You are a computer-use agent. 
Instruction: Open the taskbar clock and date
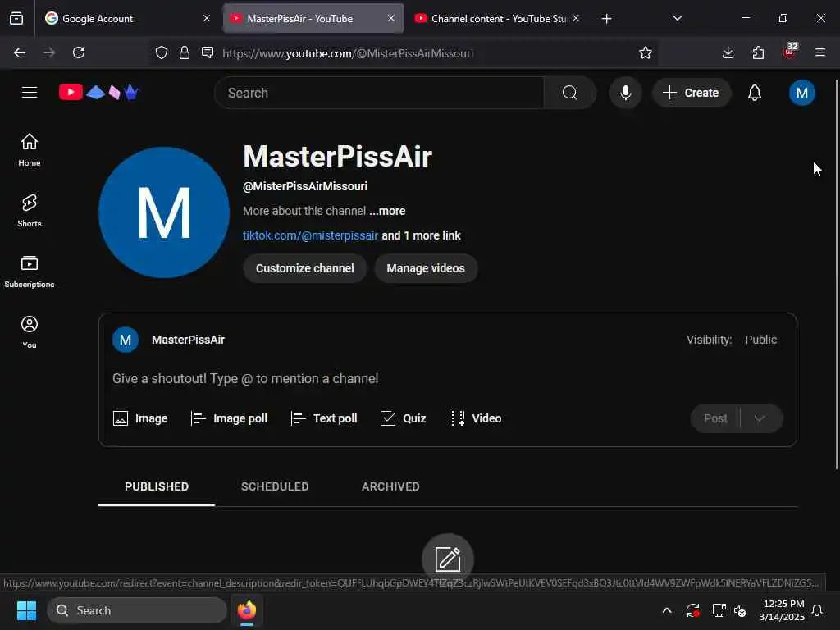point(782,610)
